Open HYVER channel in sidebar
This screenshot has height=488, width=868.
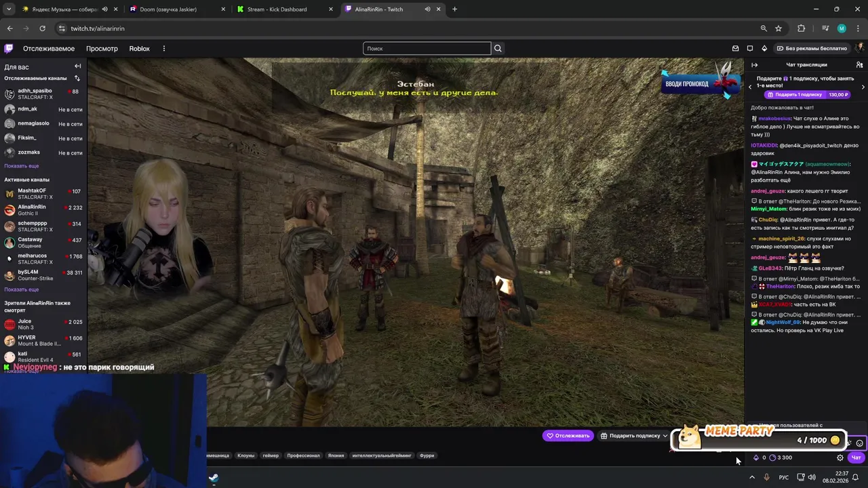tap(43, 340)
